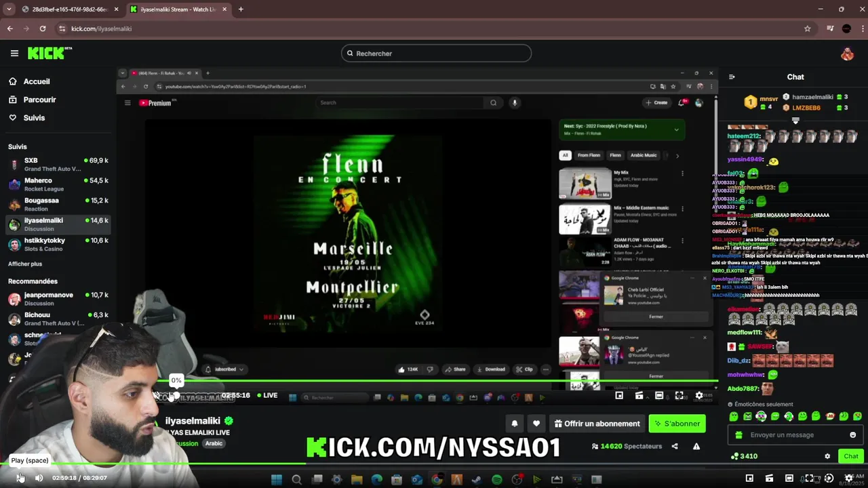Click the Windows Start button

point(276,479)
